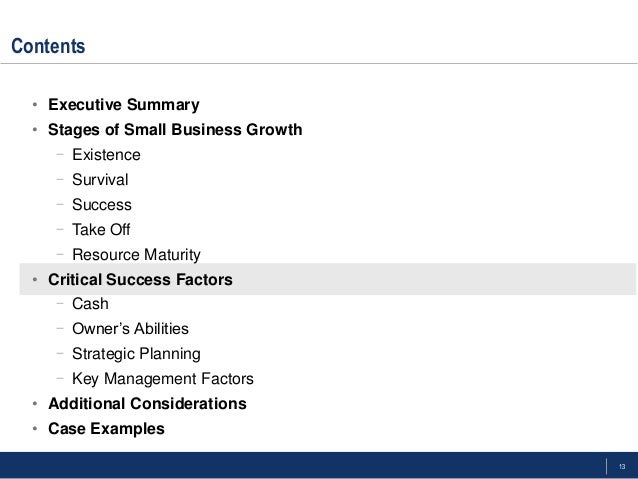Select the Strategic Planning item
The image size is (638, 479).
136,354
